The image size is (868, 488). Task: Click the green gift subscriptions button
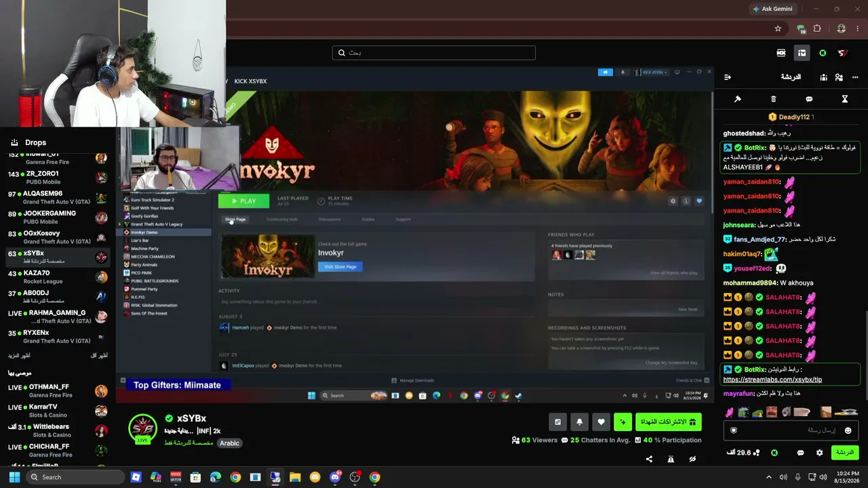click(669, 422)
